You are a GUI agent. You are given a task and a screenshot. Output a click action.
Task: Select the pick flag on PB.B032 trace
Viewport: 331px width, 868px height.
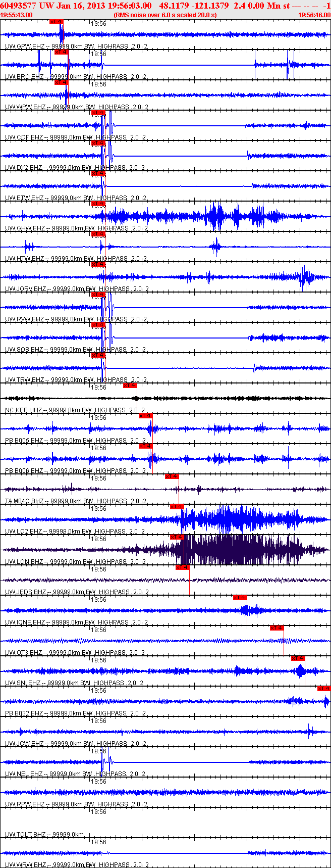pyautogui.click(x=324, y=689)
